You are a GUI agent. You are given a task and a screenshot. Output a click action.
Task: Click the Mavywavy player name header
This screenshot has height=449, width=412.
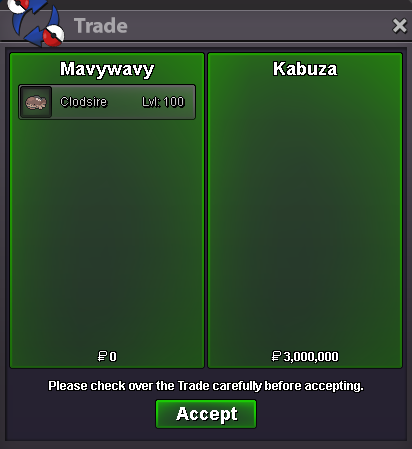[107, 69]
